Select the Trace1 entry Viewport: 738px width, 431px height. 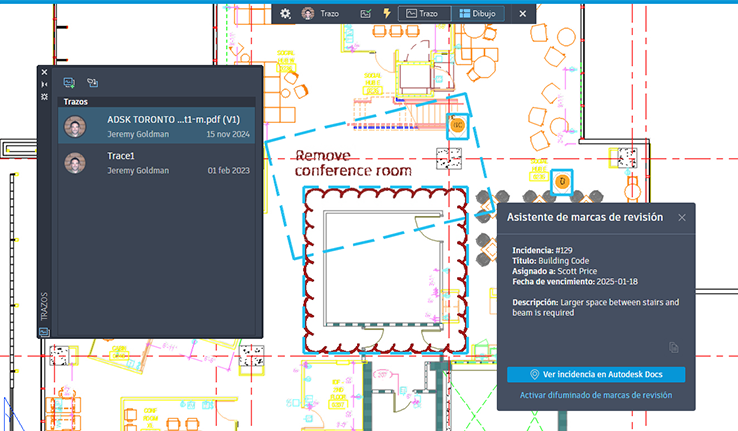coord(156,163)
